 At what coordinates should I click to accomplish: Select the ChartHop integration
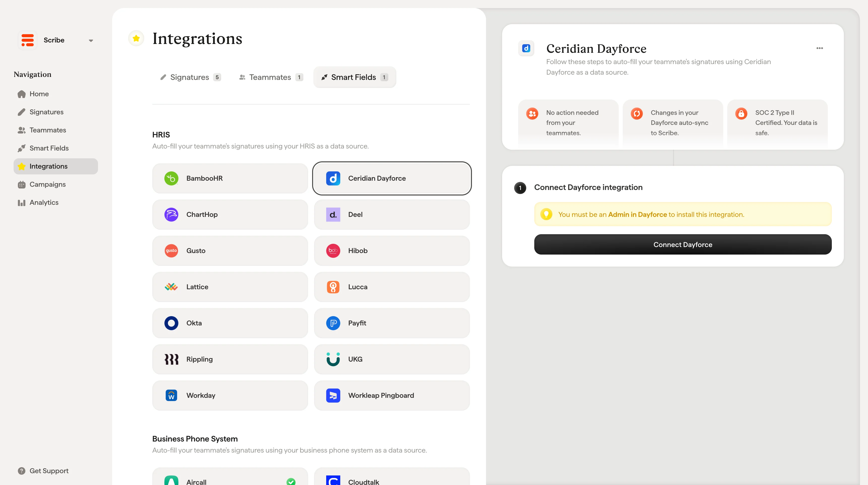click(x=230, y=215)
